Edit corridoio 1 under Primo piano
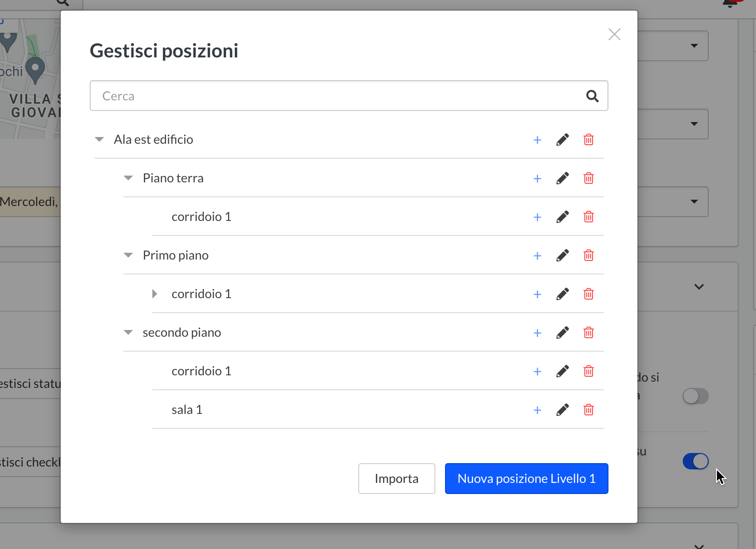This screenshot has width=756, height=549. click(x=562, y=294)
